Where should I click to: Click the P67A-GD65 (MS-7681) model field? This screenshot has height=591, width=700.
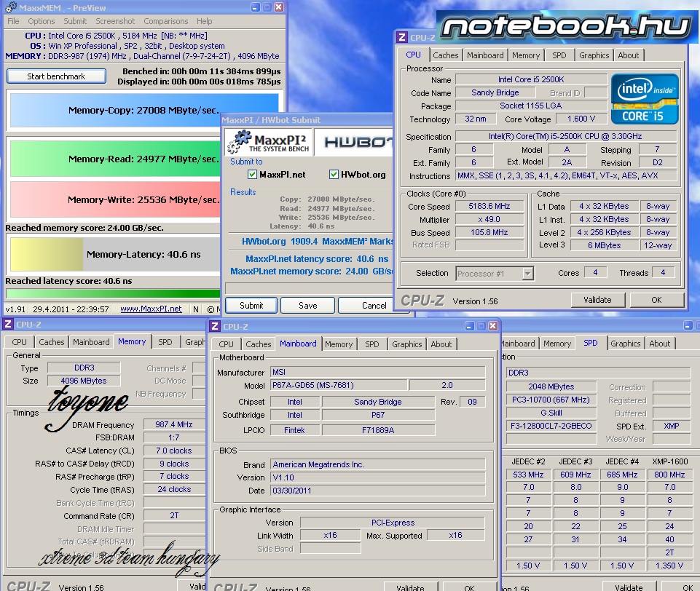339,385
